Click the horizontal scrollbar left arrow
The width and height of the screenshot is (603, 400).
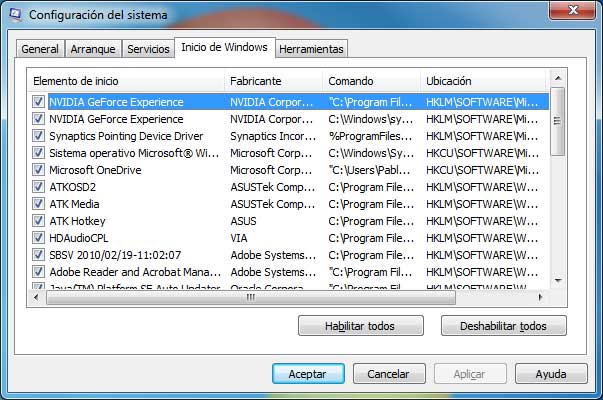click(x=36, y=297)
